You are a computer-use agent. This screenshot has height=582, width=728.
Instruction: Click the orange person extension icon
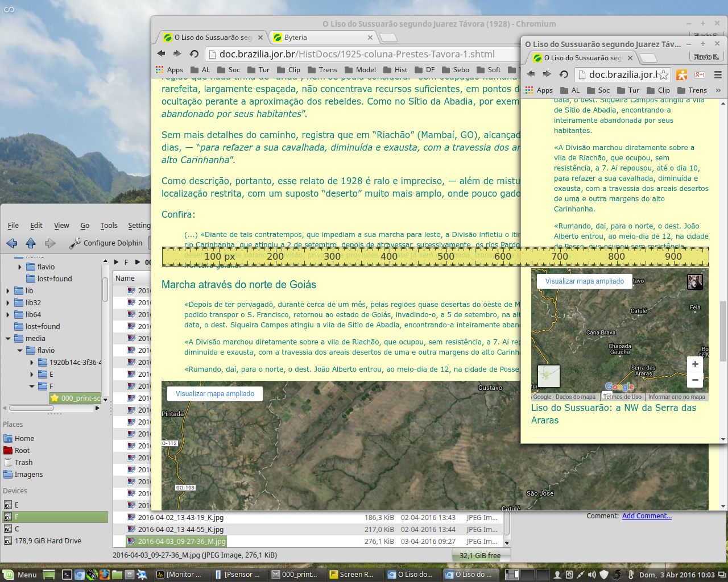pyautogui.click(x=682, y=74)
